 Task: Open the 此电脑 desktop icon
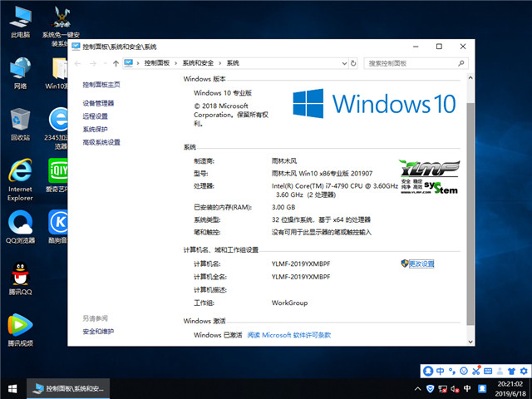[20, 21]
